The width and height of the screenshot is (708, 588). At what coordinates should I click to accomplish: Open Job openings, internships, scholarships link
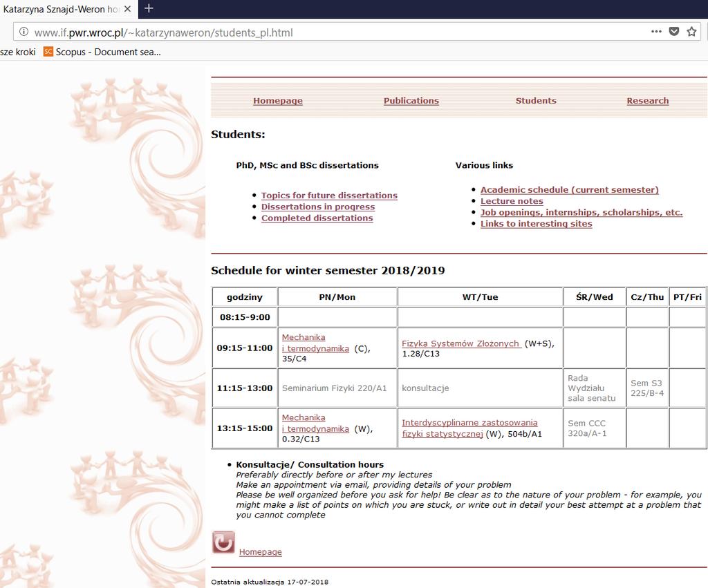coord(581,213)
